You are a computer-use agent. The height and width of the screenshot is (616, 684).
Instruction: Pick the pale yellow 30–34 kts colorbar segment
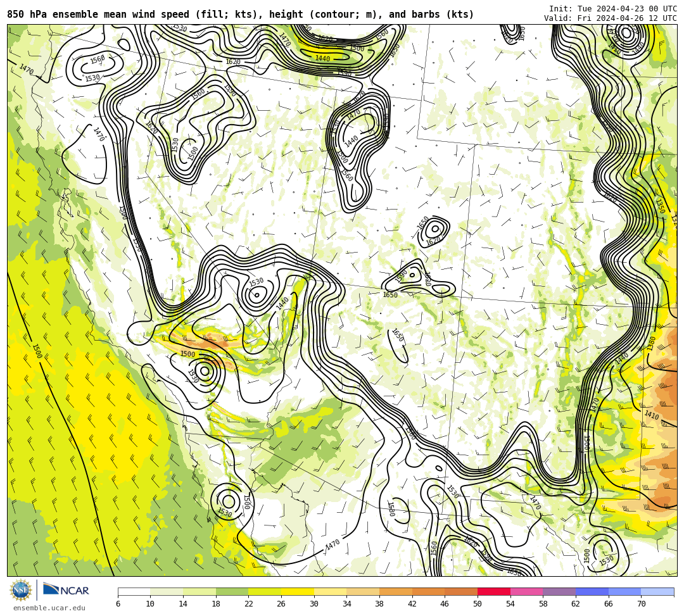[330, 591]
